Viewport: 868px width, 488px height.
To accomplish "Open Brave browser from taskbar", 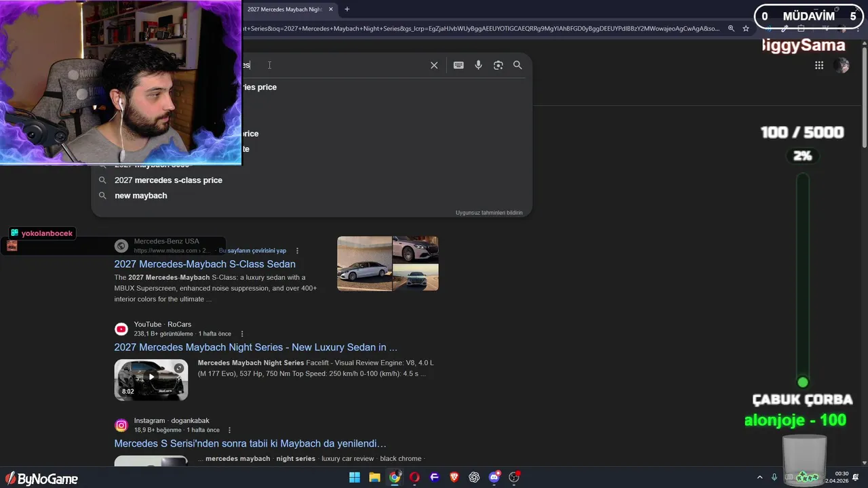I will point(454,477).
